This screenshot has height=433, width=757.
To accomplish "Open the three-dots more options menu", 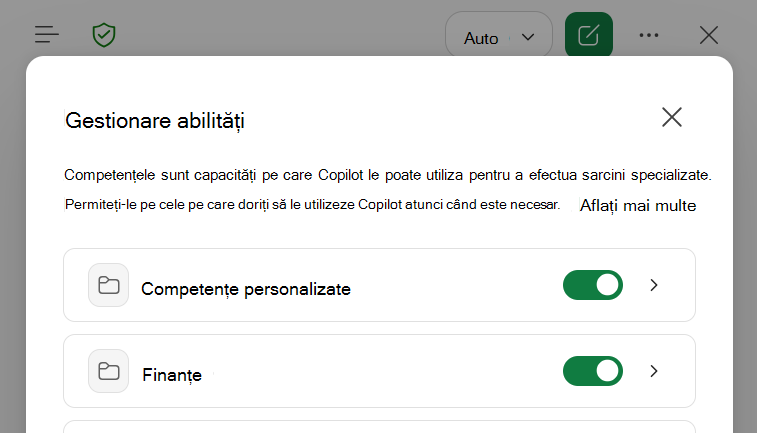I will (648, 35).
